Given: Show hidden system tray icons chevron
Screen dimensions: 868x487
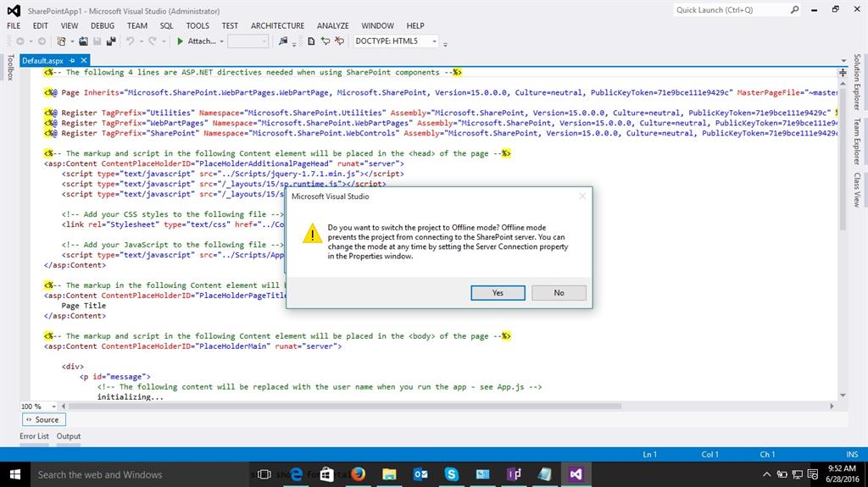Looking at the screenshot, I should click(766, 474).
